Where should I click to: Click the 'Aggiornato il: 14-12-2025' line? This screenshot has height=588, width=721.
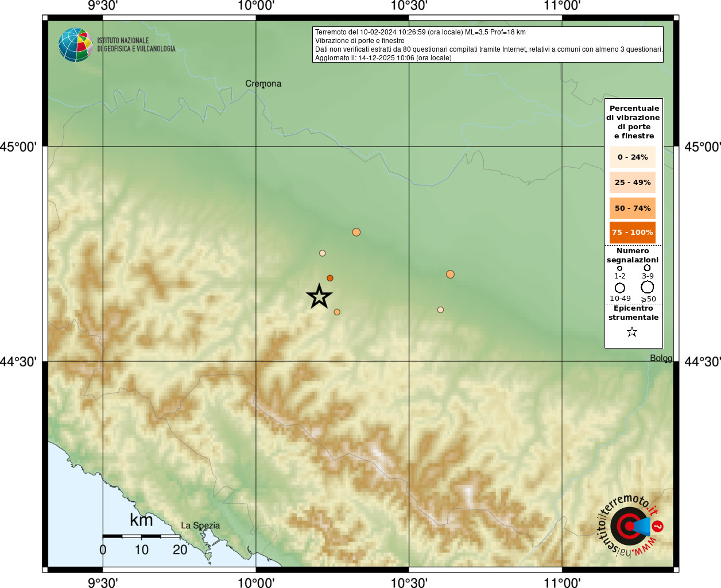[x=383, y=58]
